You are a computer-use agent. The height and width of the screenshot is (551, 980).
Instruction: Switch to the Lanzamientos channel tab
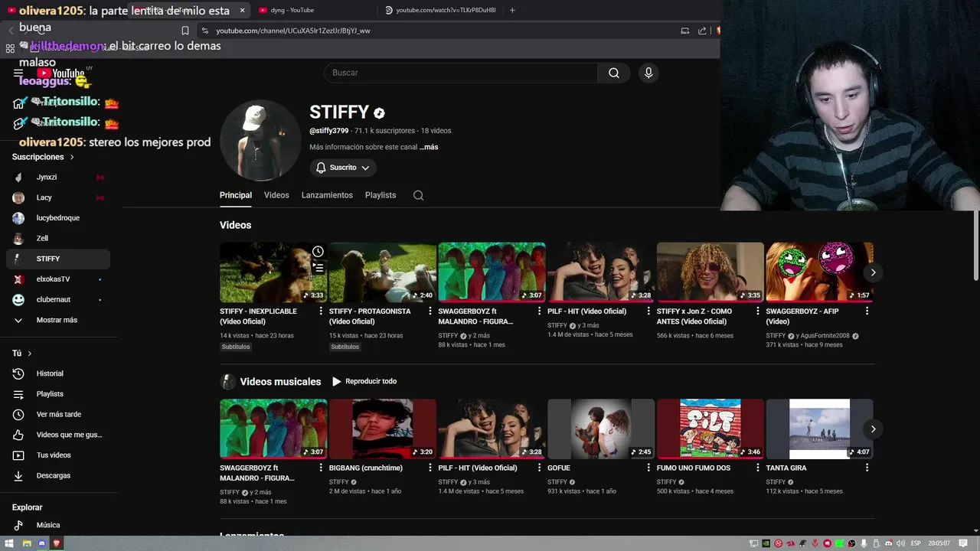click(x=327, y=195)
